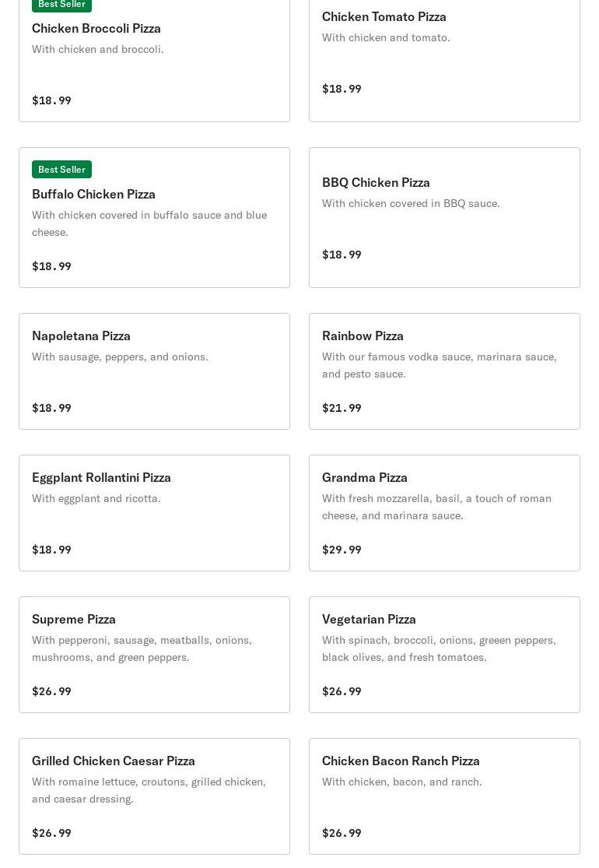Click the Supreme Pizza toppings description
Screen dimensions: 599x868
pos(142,648)
